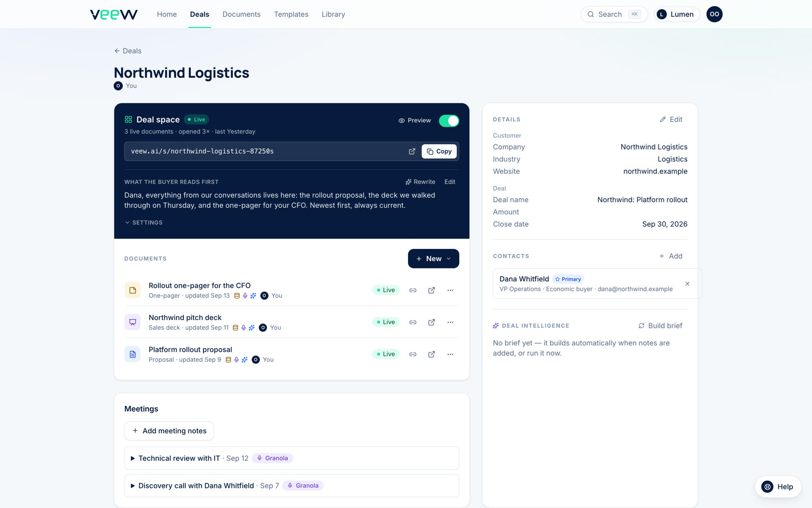Screen dimensions: 812x508
Task: Click Live status of Platform rollout proposal
Action: [386, 354]
